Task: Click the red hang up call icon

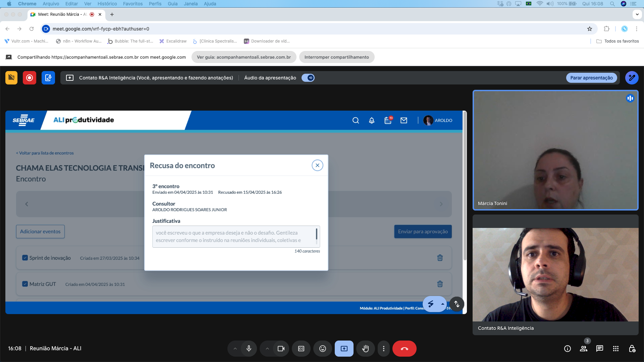Action: point(404,349)
